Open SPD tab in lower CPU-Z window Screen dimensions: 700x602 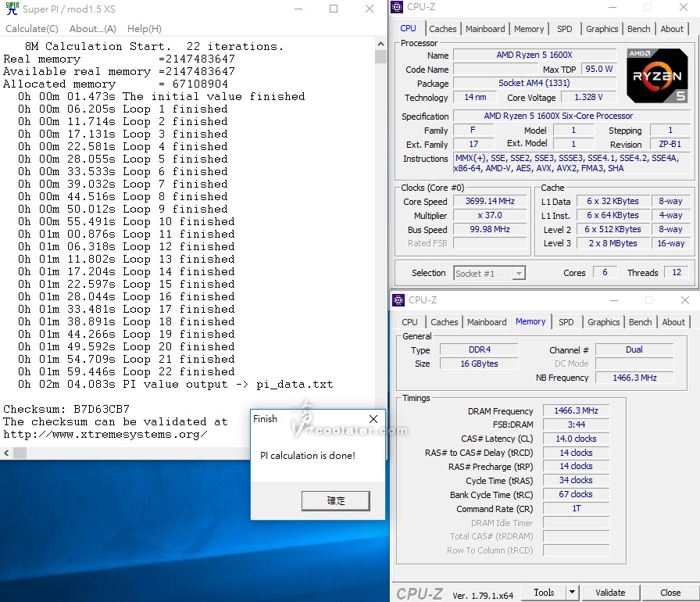coord(566,322)
